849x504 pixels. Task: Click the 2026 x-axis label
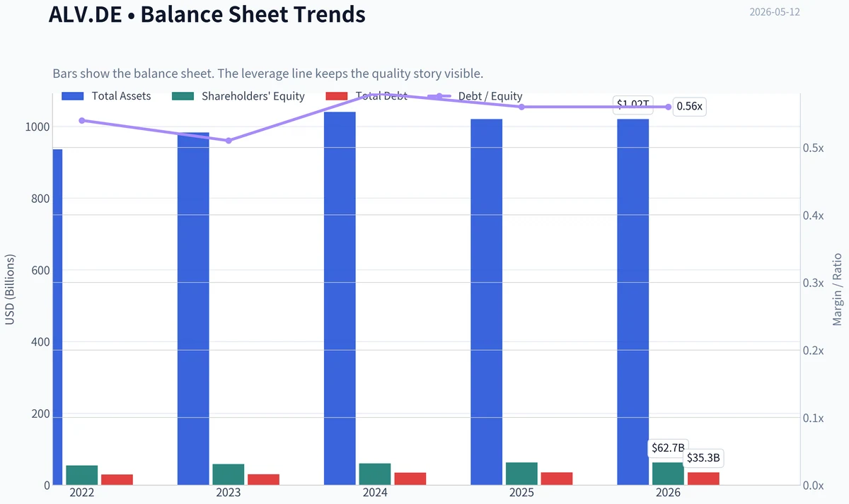[x=669, y=493]
